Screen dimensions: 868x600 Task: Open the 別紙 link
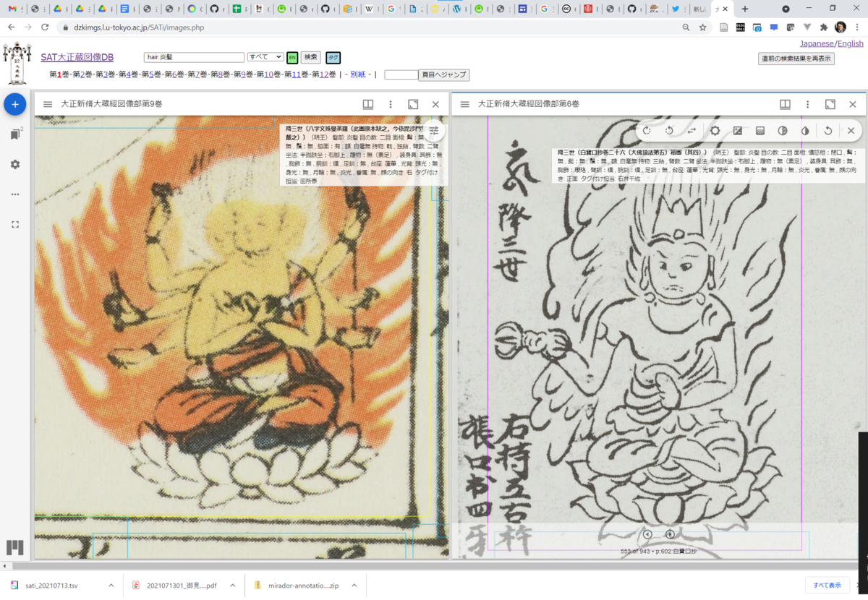coord(358,74)
